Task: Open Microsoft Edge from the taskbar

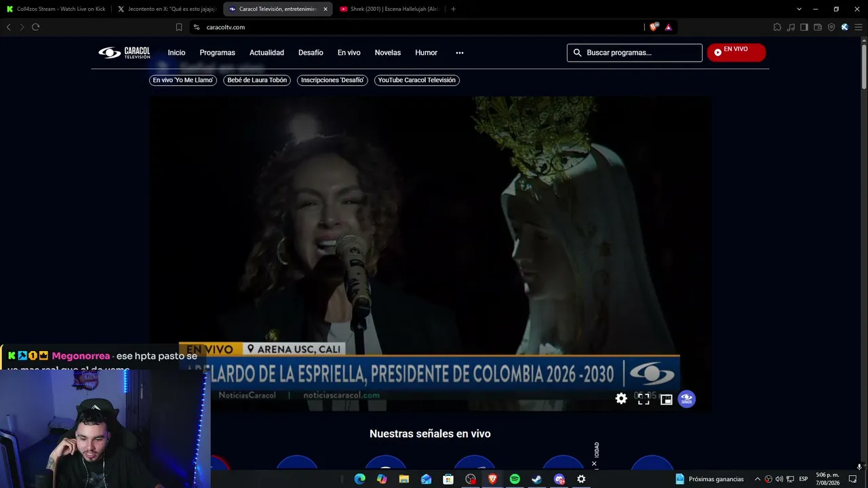Action: (x=359, y=479)
